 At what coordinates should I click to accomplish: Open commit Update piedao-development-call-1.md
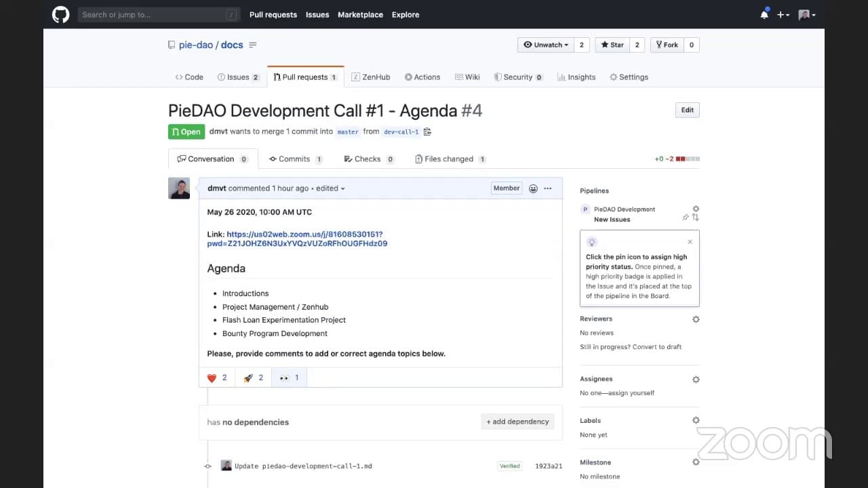click(303, 466)
